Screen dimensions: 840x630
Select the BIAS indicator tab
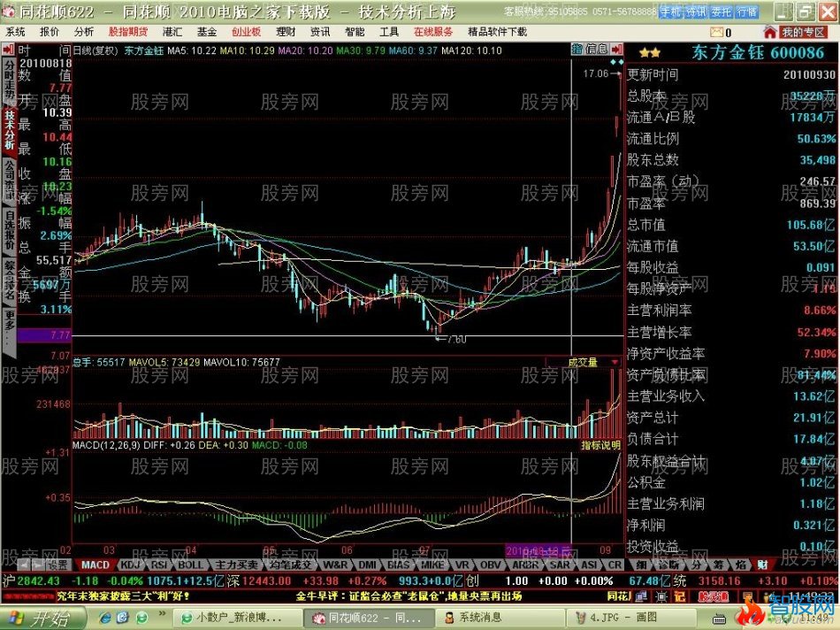pyautogui.click(x=399, y=565)
